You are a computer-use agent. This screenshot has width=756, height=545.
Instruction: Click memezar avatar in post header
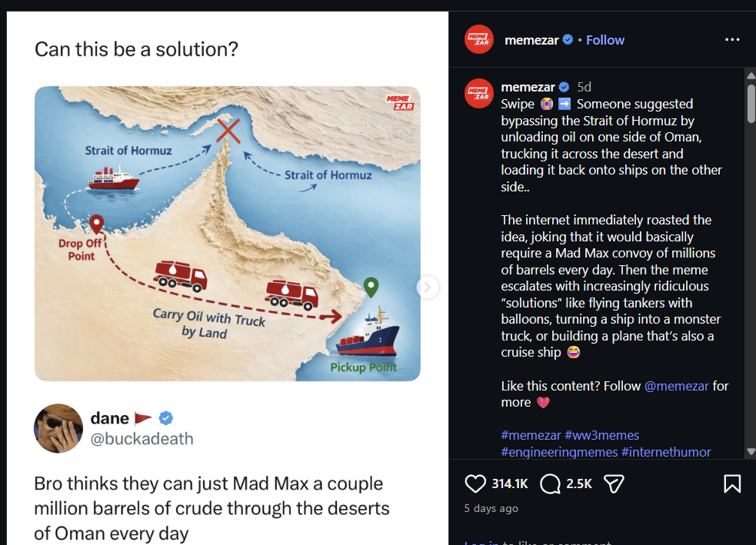(x=478, y=40)
